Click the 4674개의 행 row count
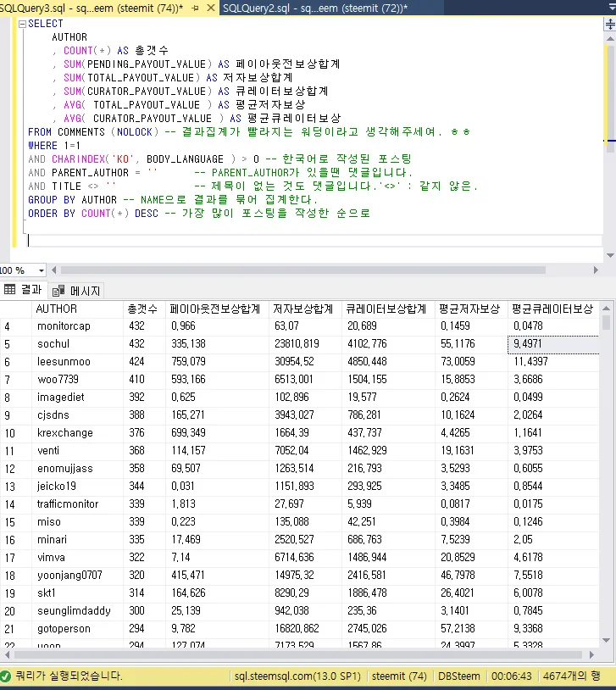616x690 pixels. click(x=571, y=676)
